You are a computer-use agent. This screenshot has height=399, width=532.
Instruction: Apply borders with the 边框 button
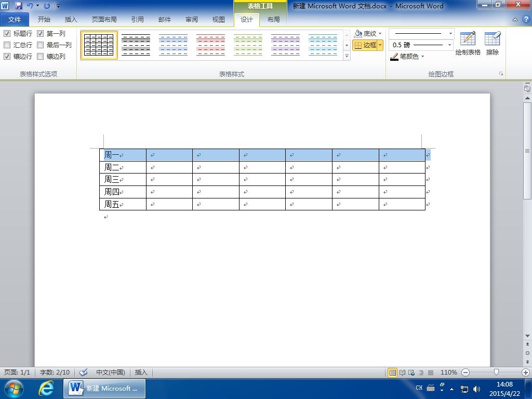point(365,45)
